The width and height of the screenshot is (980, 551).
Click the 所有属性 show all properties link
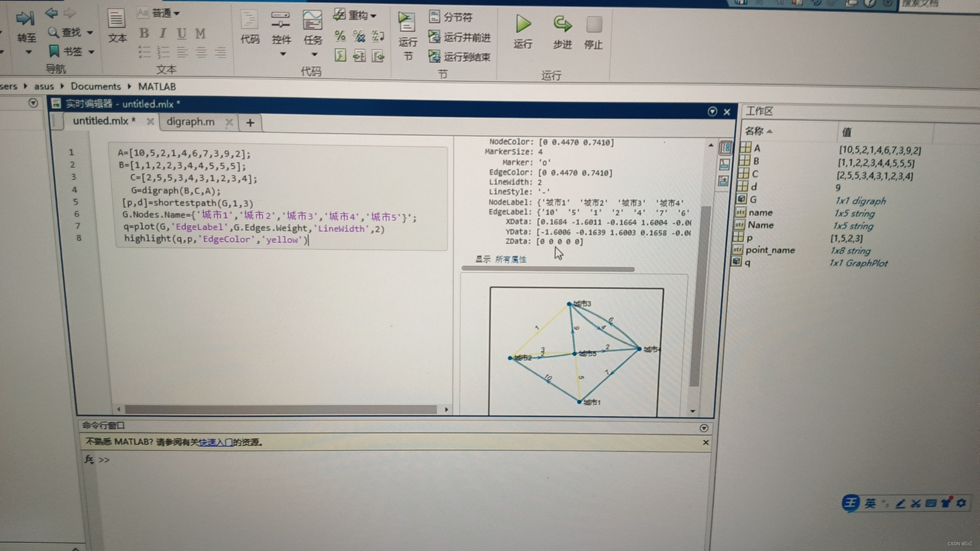click(x=510, y=260)
